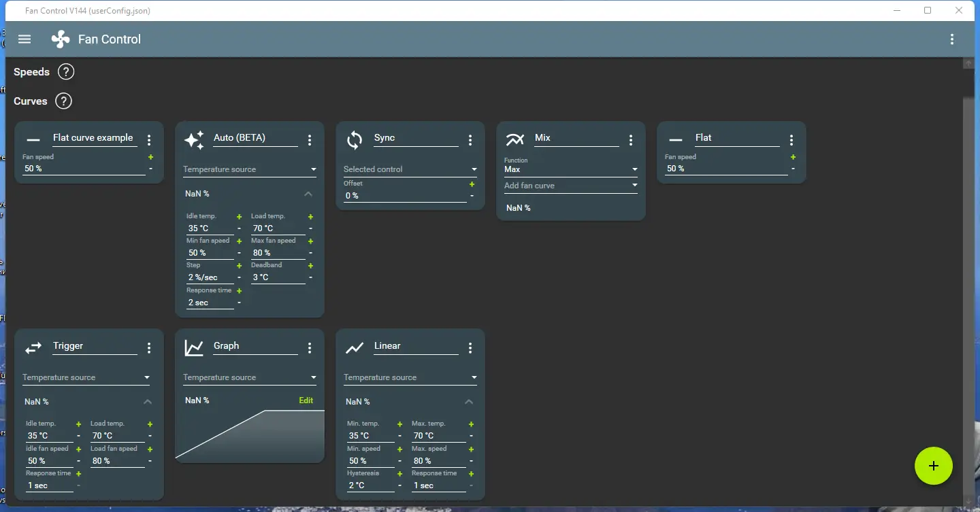Open options menu for Auto (BETA) card

(x=310, y=140)
